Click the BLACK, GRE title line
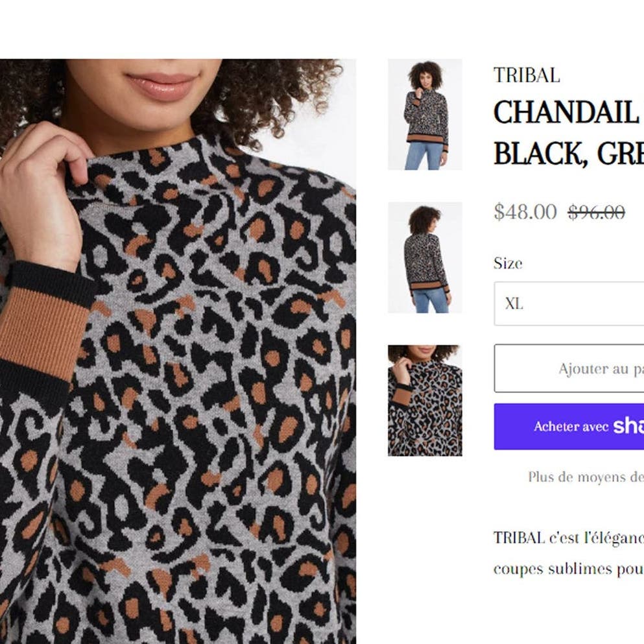The height and width of the screenshot is (644, 644). point(568,154)
